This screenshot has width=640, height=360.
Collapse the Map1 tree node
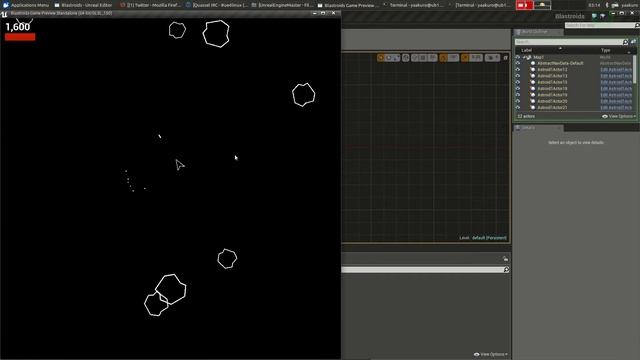524,58
